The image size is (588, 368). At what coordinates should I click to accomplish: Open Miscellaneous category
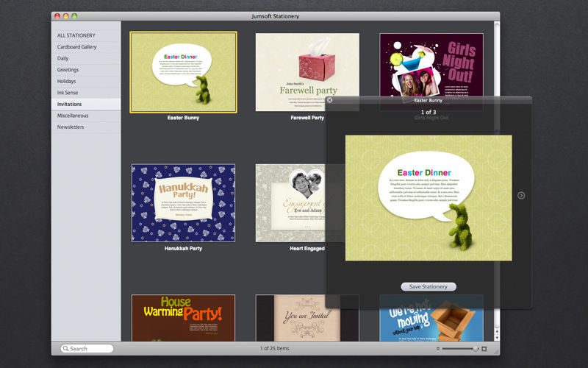point(86,116)
